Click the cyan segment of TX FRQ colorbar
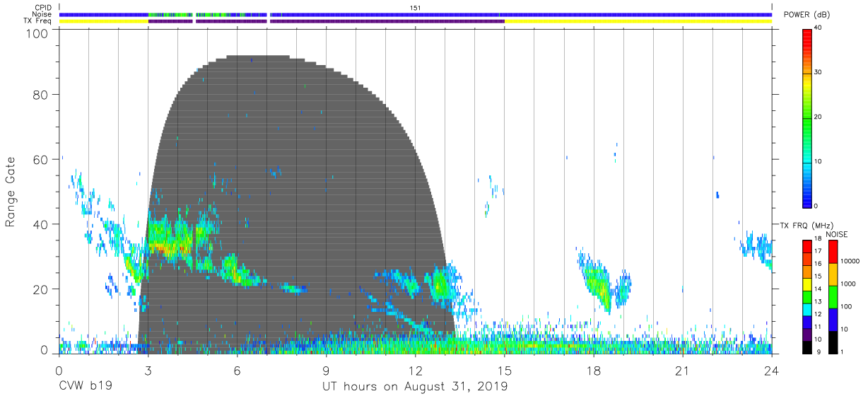 pyautogui.click(x=807, y=309)
